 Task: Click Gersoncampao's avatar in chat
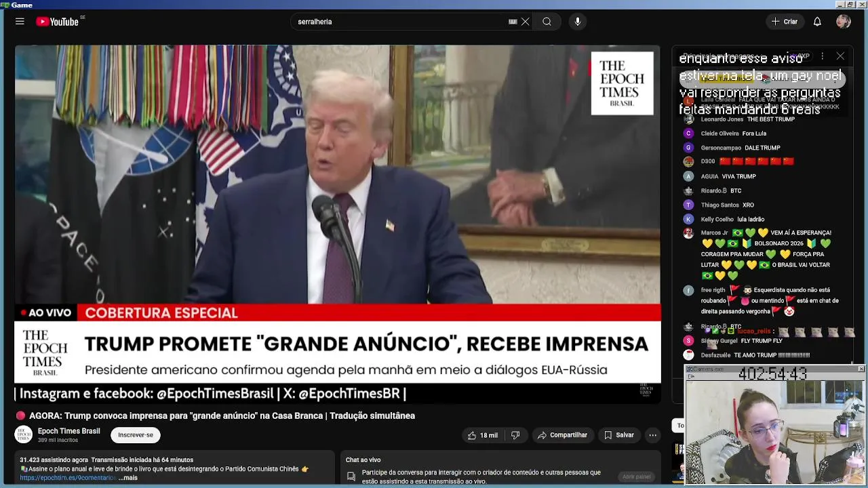(x=688, y=148)
